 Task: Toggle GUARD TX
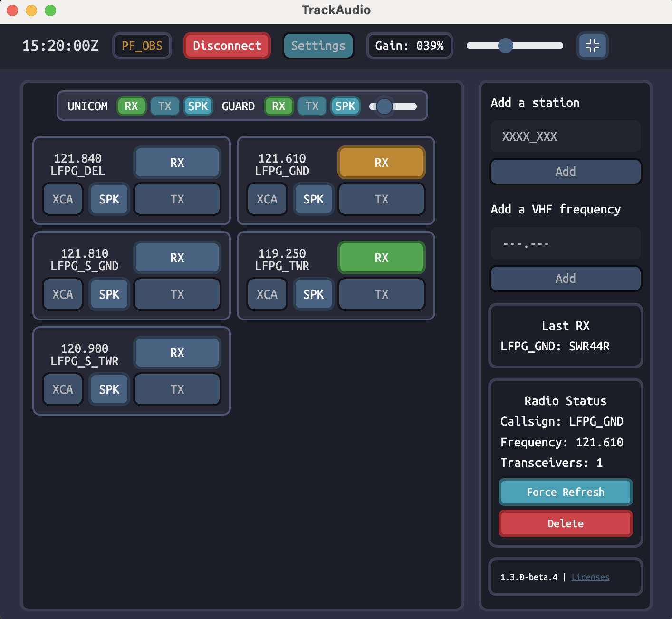(312, 106)
